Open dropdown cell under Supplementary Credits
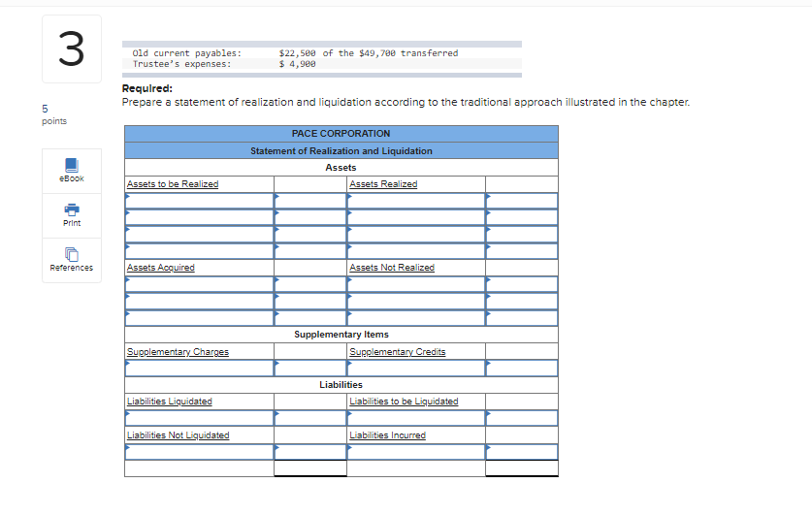 416,368
